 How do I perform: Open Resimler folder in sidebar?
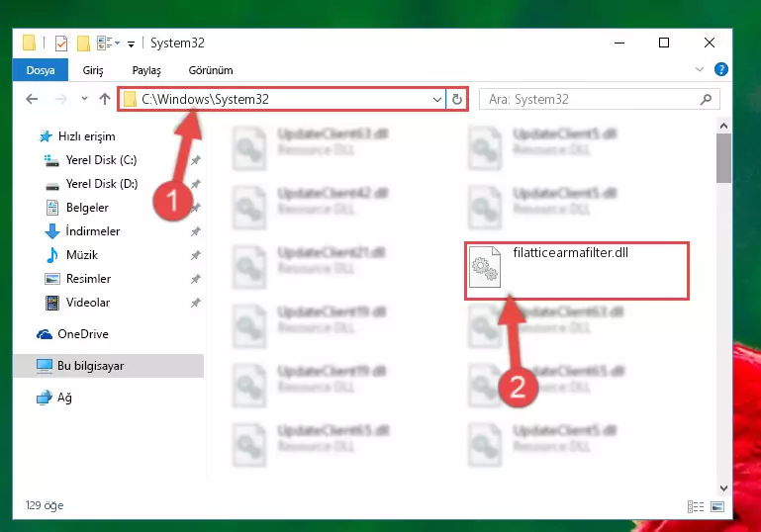(x=88, y=279)
